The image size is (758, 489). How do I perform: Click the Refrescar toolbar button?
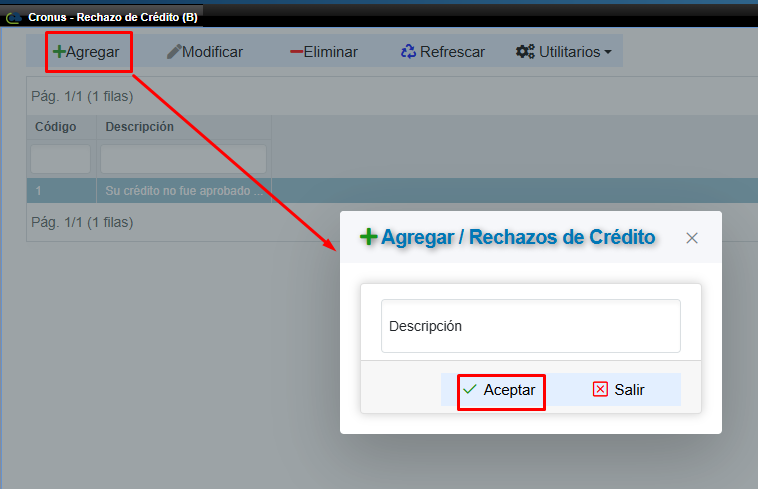coord(442,52)
